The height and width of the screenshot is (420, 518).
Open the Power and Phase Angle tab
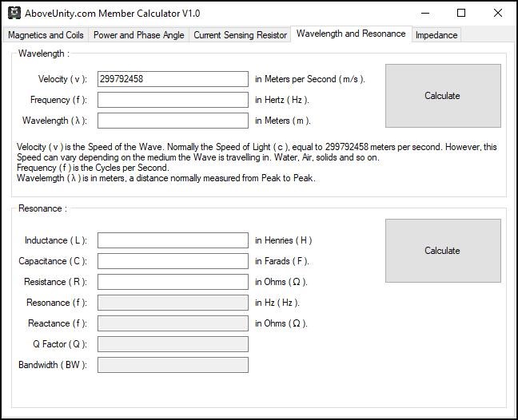click(x=139, y=35)
